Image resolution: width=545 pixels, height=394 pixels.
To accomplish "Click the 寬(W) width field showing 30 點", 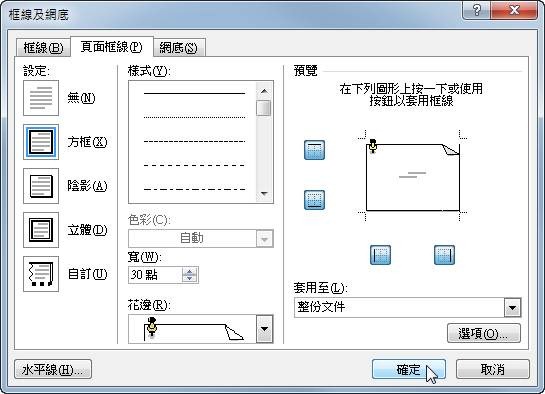I will (155, 275).
